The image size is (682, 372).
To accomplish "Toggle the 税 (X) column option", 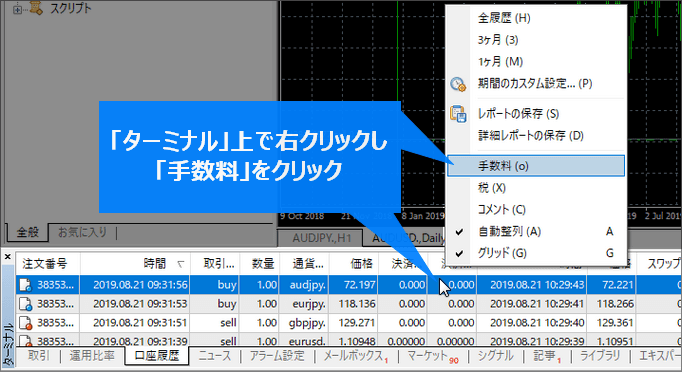I will [491, 188].
